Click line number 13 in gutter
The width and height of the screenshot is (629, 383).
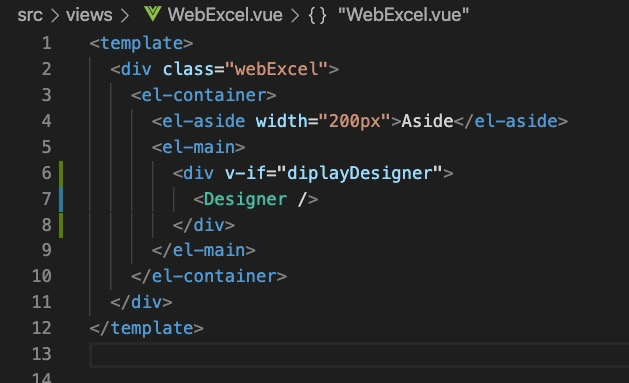(x=42, y=354)
